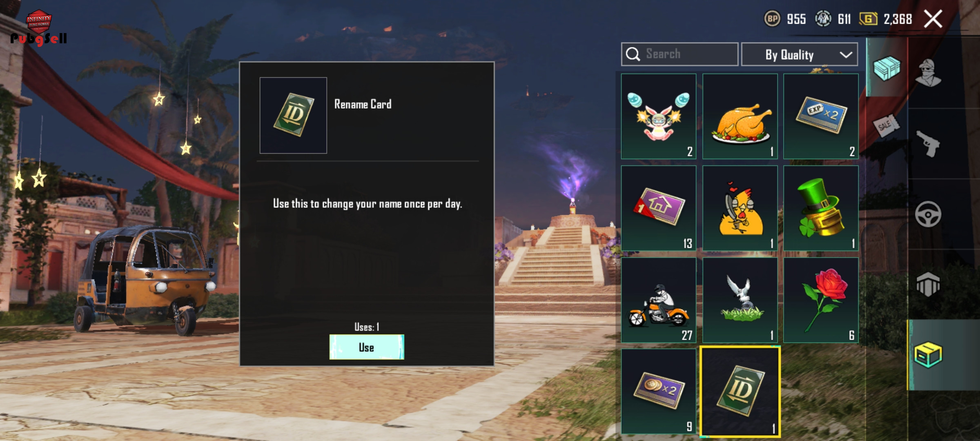Open the weapons pistol tab

(928, 144)
